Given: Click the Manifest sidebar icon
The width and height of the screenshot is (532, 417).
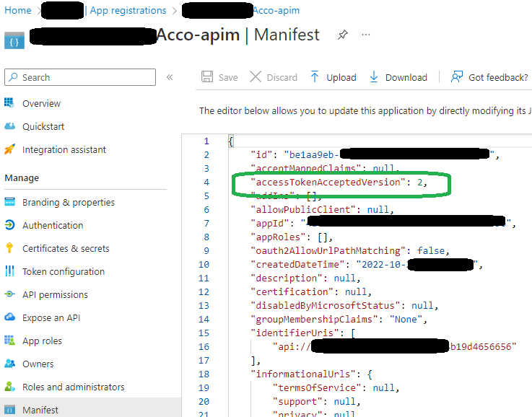Looking at the screenshot, I should click(x=9, y=409).
